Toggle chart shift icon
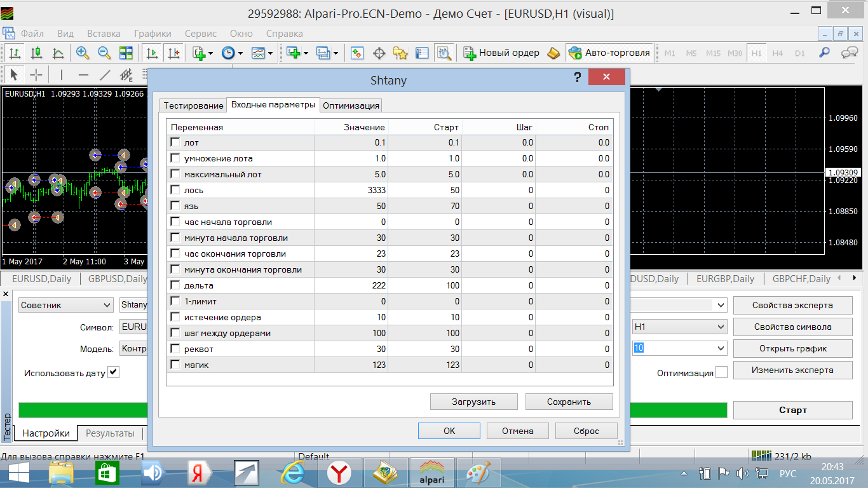868x488 pixels. 174,53
